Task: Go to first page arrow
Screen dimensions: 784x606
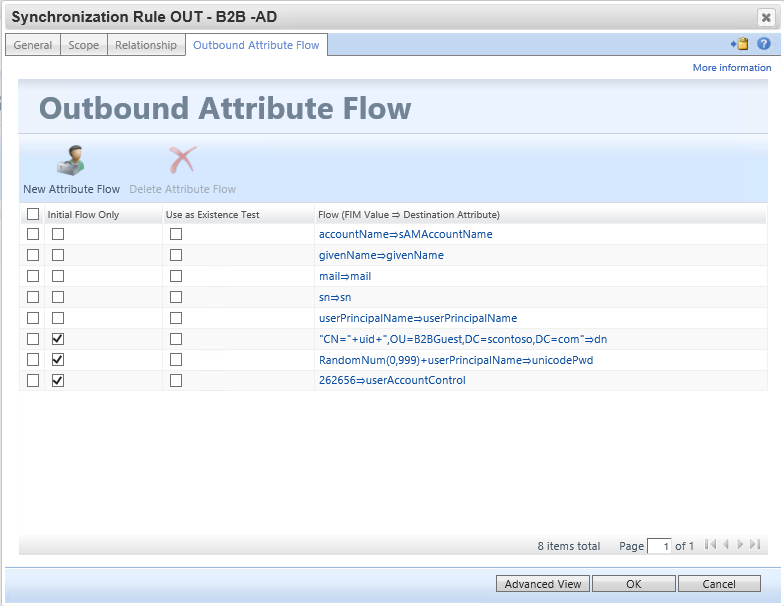Action: click(x=710, y=544)
